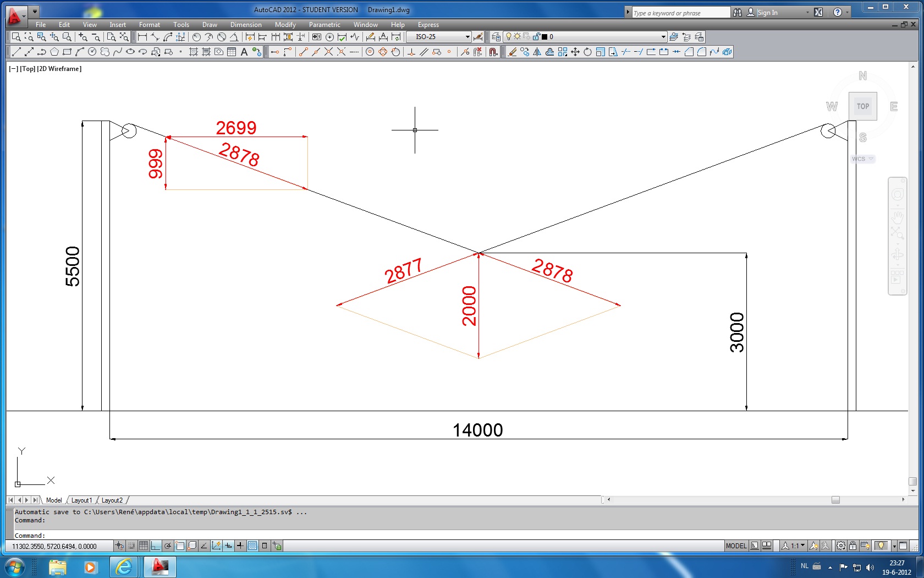Image resolution: width=924 pixels, height=578 pixels.
Task: Open the Draw menu
Action: [210, 25]
